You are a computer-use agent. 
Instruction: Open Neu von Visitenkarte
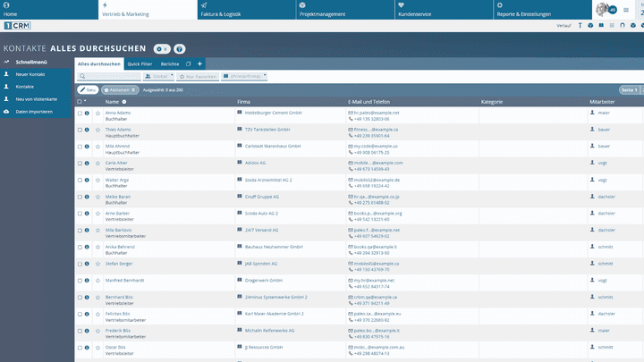click(36, 99)
